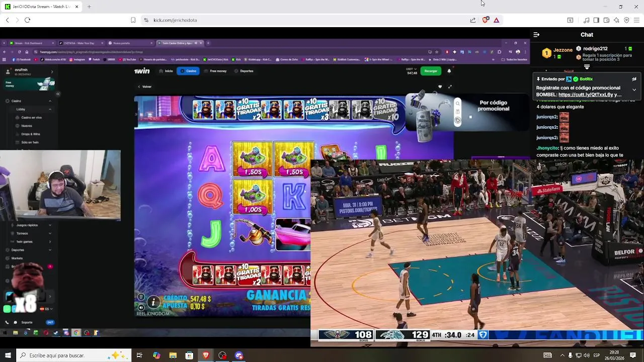Open the slot game menu icon
This screenshot has height=362, width=644.
pyautogui.click(x=141, y=297)
